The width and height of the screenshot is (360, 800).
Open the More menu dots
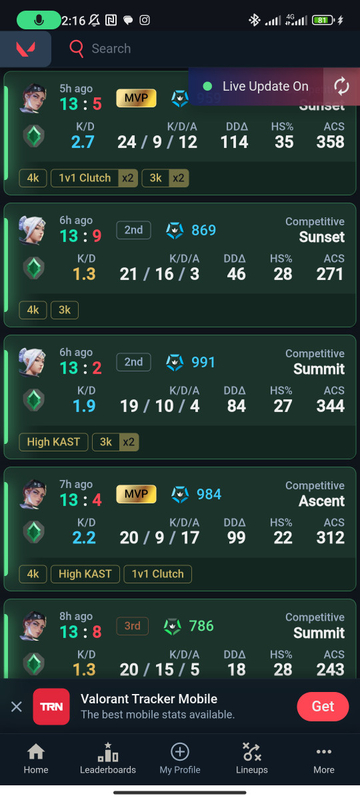pyautogui.click(x=324, y=752)
